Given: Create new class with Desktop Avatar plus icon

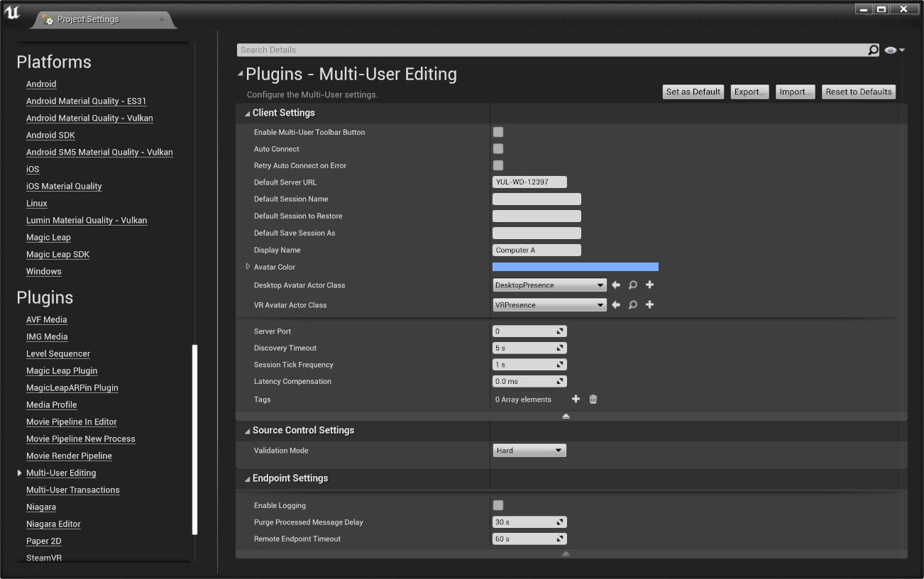Looking at the screenshot, I should point(649,285).
